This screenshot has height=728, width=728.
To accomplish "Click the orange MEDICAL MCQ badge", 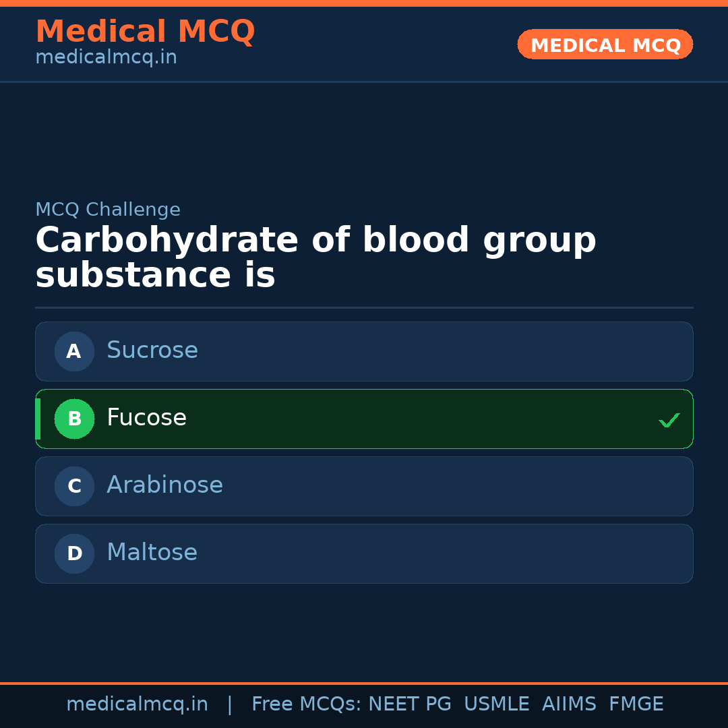I will point(605,44).
